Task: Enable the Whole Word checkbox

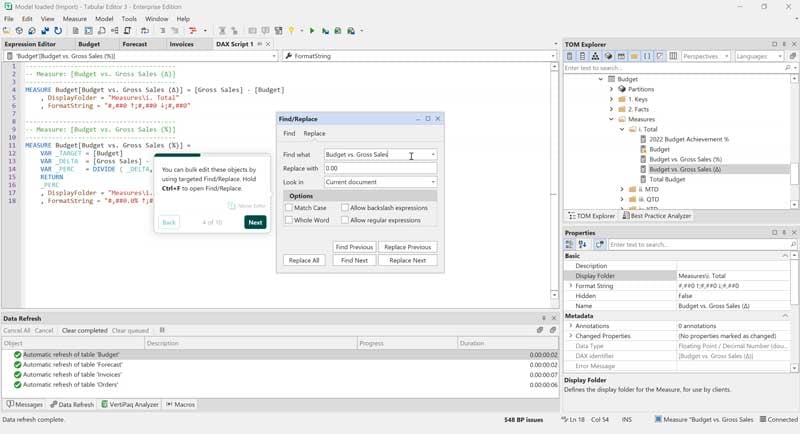Action: click(289, 220)
